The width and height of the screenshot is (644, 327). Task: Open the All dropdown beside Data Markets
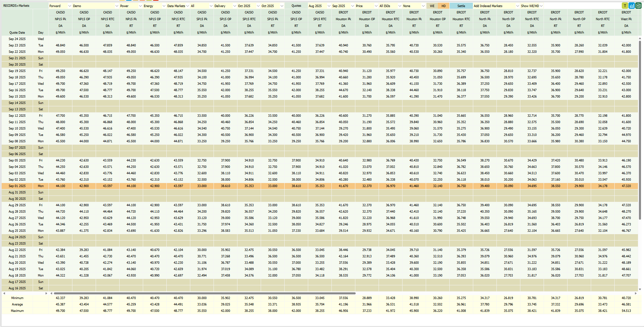[x=202, y=6]
